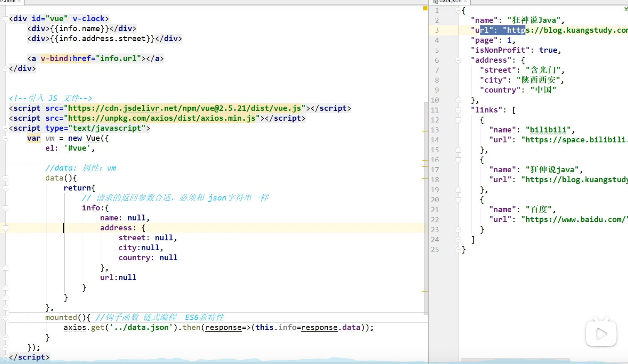This screenshot has height=364, width=628.
Task: Click fold end marker on data.json line 24
Action: click(458, 239)
